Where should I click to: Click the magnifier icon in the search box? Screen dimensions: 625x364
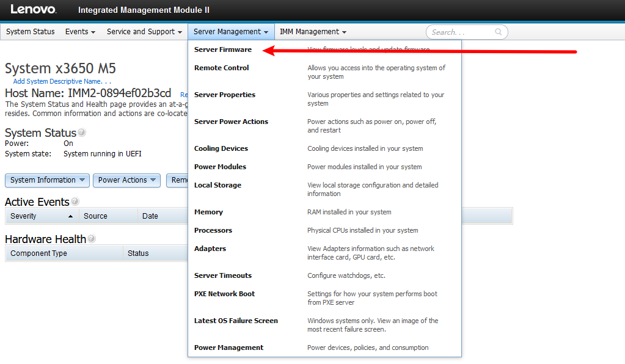499,32
